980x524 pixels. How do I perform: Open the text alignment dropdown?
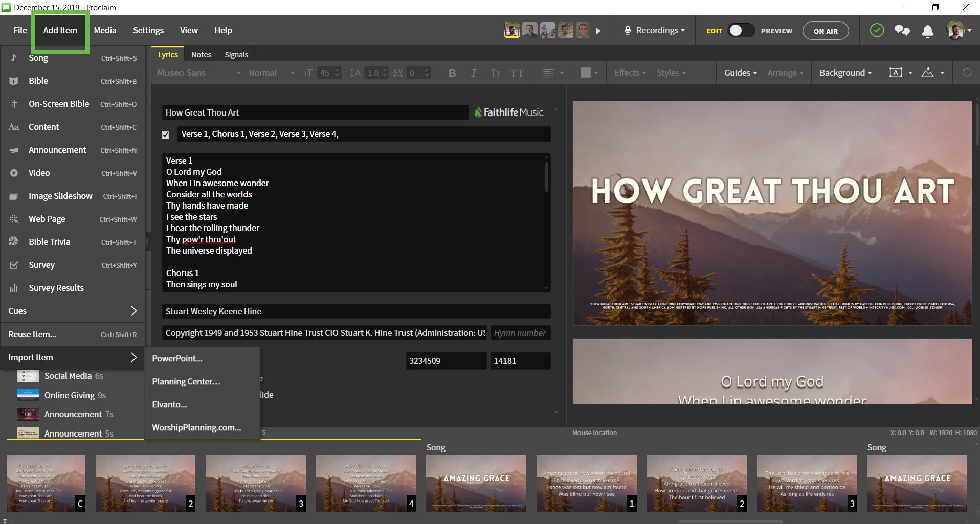coord(553,73)
